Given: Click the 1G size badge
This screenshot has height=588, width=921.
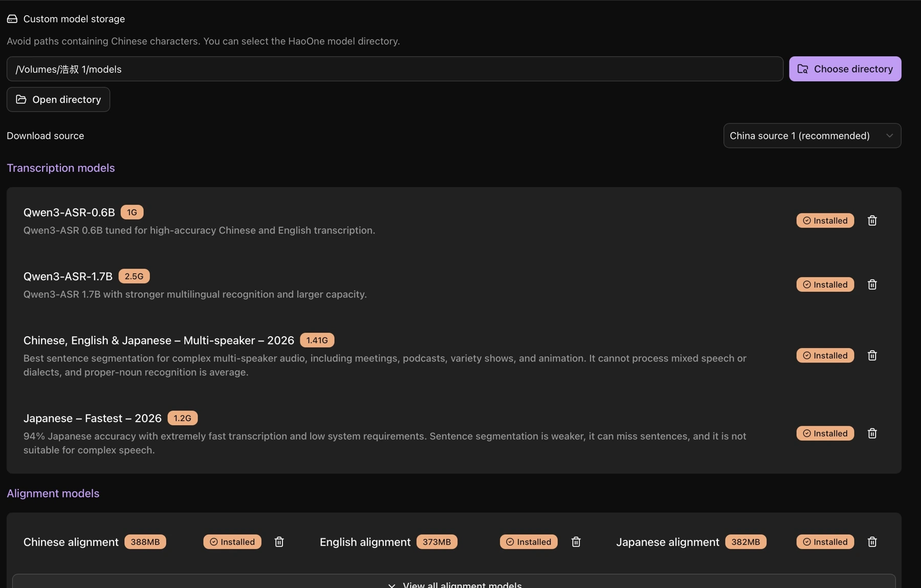Looking at the screenshot, I should 132,212.
